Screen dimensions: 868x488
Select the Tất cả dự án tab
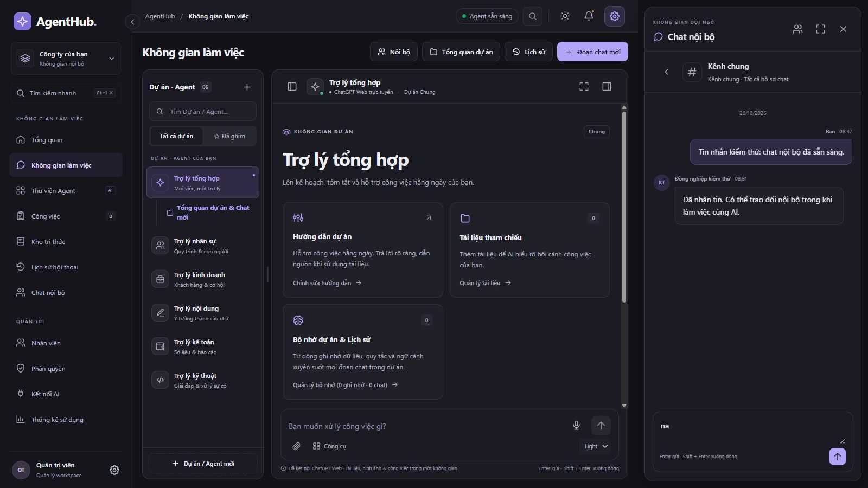click(176, 136)
